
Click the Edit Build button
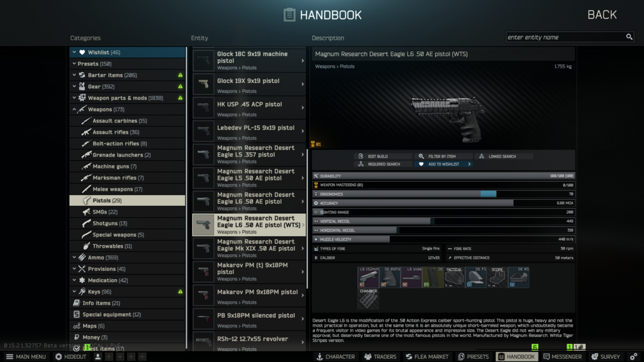click(x=377, y=156)
